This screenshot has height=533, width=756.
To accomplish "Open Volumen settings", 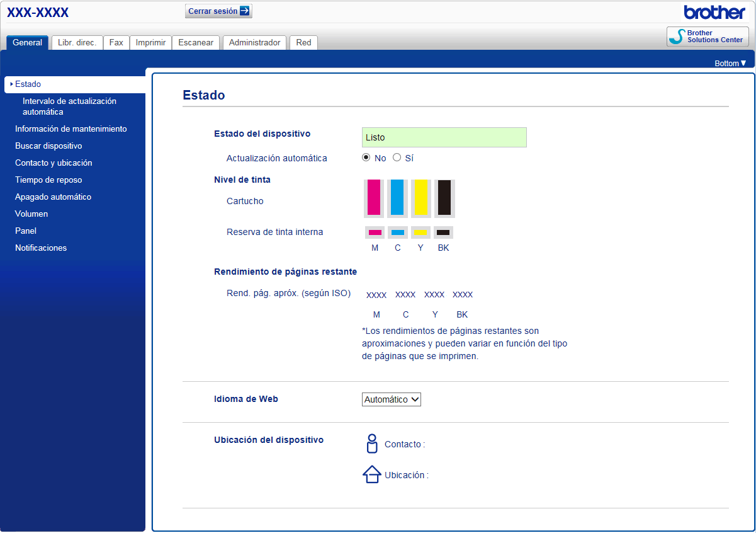I will (x=31, y=214).
